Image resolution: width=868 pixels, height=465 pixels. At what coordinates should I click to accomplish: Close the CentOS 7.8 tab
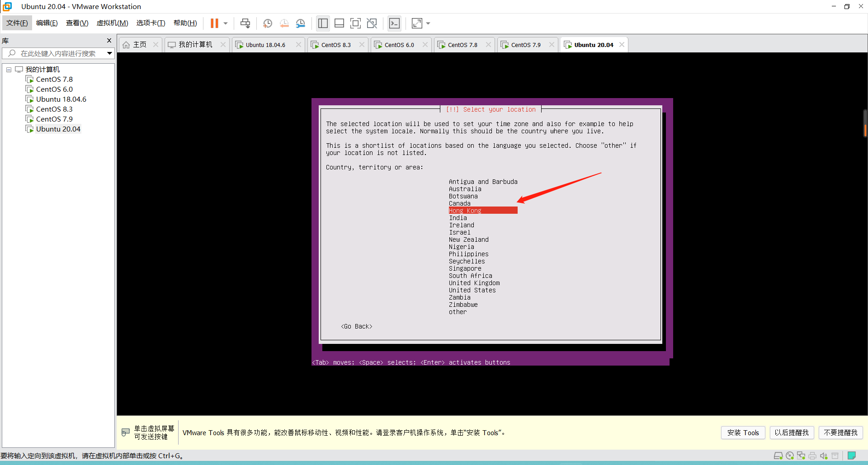(x=488, y=44)
